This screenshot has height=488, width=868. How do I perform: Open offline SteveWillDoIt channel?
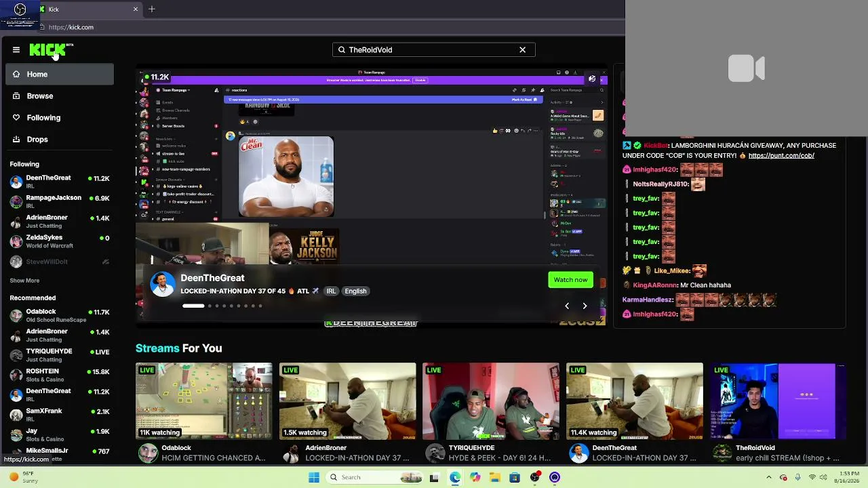click(x=60, y=261)
